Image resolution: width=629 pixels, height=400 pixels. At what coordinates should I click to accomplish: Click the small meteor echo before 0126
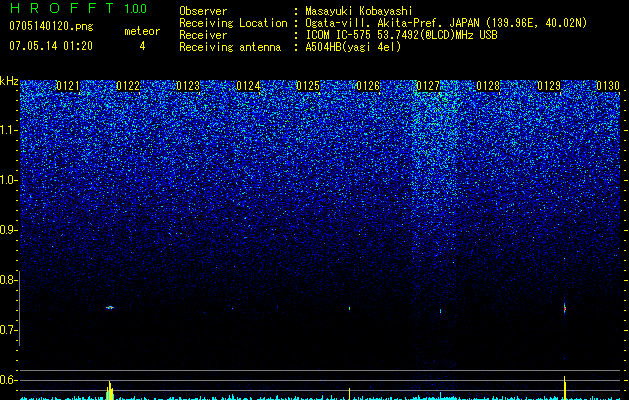[x=350, y=308]
